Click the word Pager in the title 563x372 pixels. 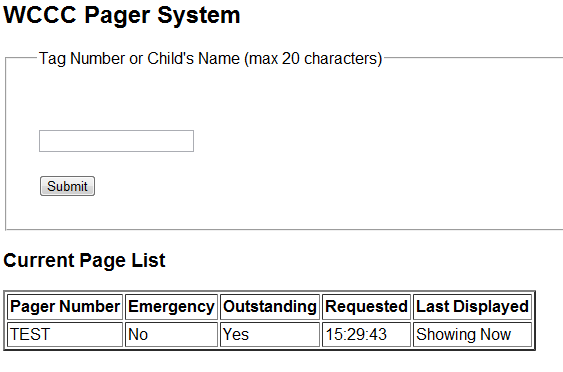[117, 17]
